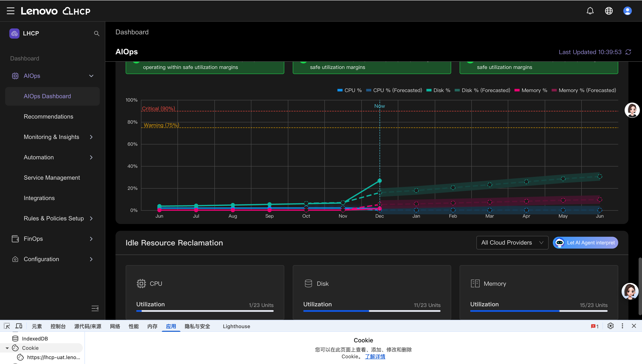This screenshot has height=364, width=642.
Task: Click the FinOps wallet icon
Action: pos(15,239)
